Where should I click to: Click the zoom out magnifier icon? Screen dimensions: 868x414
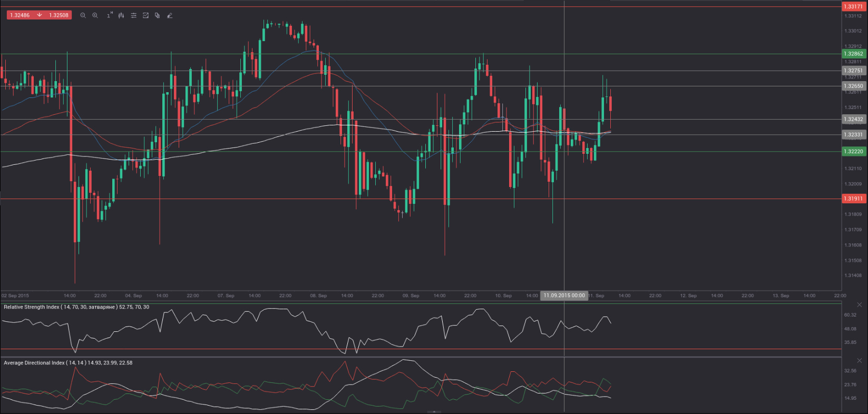83,15
